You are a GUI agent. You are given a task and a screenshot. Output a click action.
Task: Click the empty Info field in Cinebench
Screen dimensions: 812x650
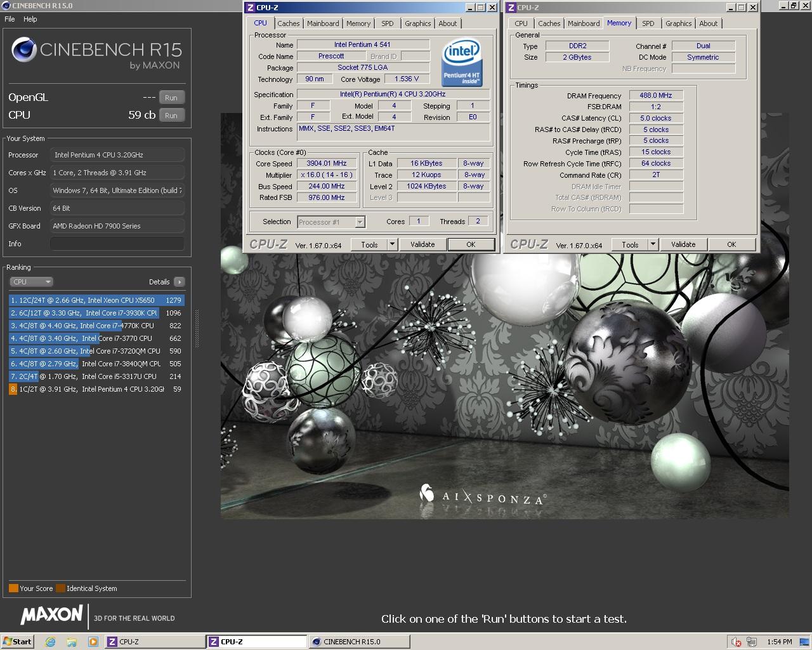[x=117, y=244]
